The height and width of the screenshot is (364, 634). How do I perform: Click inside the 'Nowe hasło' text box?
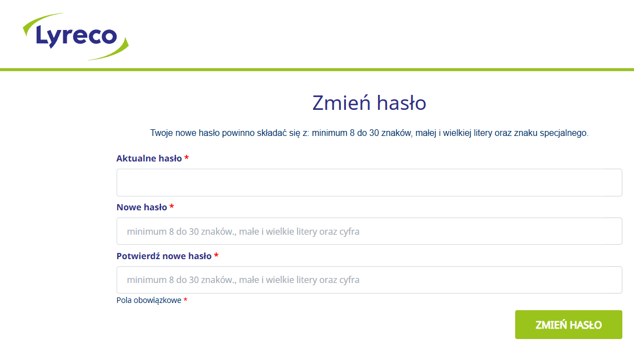click(x=369, y=231)
